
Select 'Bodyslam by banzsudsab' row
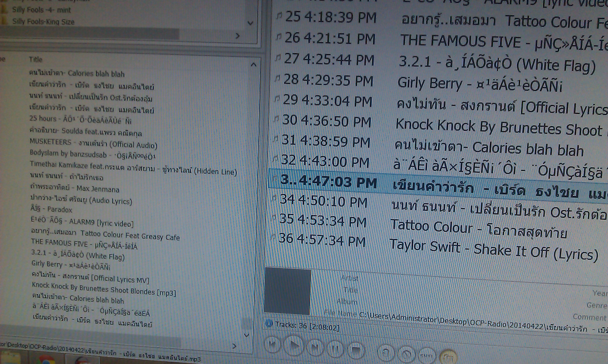coord(93,155)
